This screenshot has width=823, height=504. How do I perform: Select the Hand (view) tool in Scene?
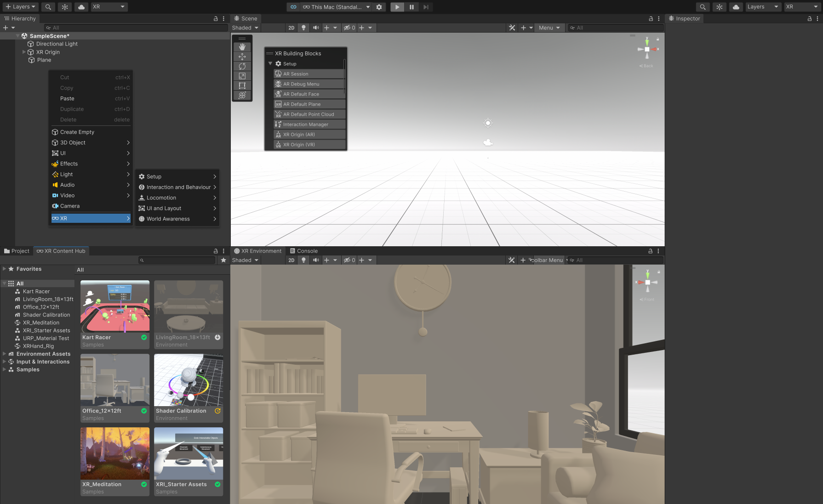[x=242, y=47]
